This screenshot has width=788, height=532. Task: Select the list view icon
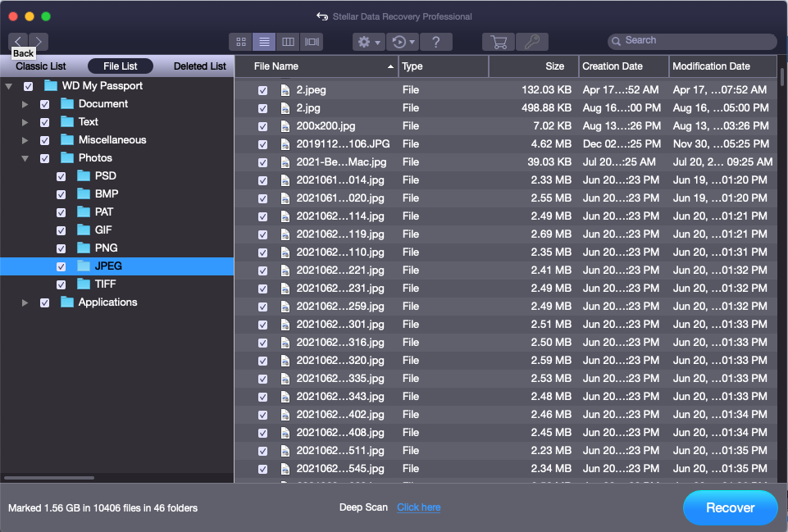(x=264, y=42)
